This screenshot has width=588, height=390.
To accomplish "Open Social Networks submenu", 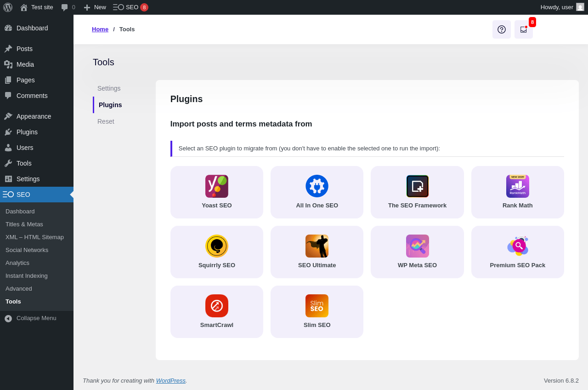I will tap(27, 250).
